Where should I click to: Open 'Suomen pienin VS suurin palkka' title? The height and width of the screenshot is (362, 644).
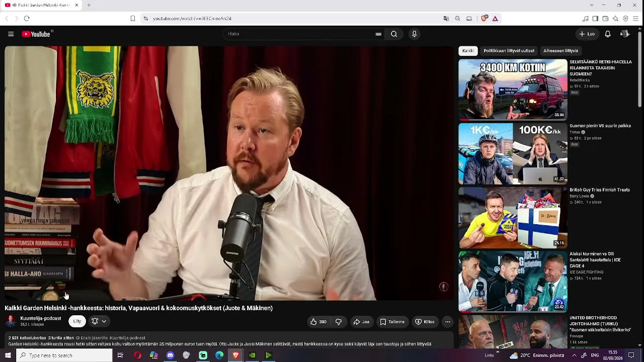click(x=600, y=126)
